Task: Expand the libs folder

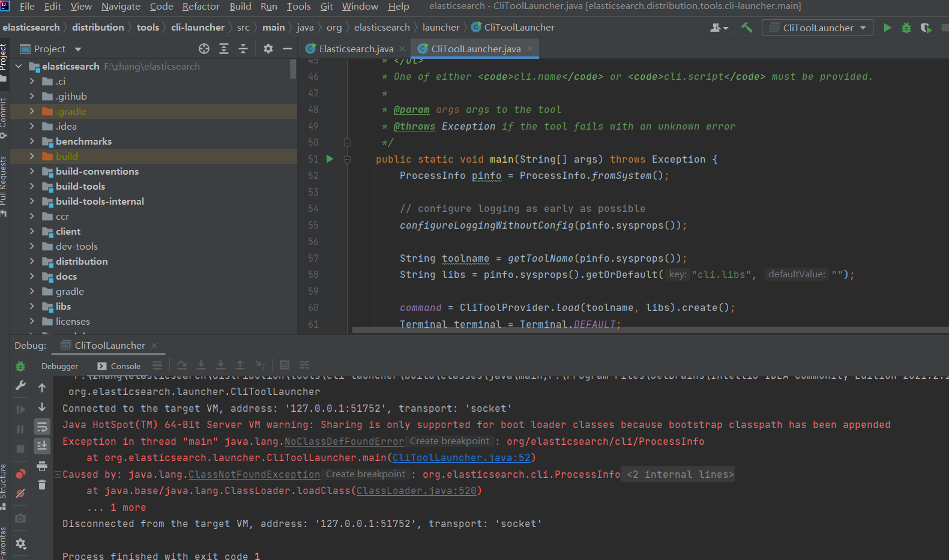Action: 32,306
